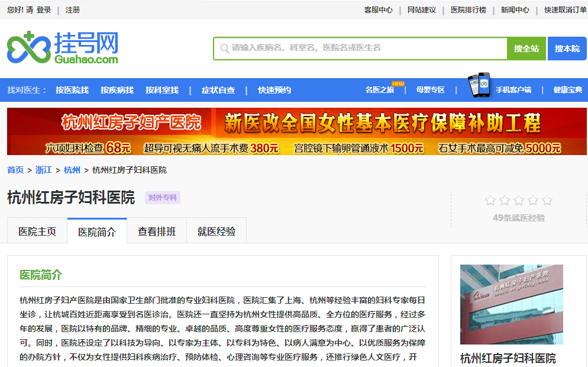Open 客服中心 in top bar
This screenshot has width=588, height=367.
click(379, 10)
